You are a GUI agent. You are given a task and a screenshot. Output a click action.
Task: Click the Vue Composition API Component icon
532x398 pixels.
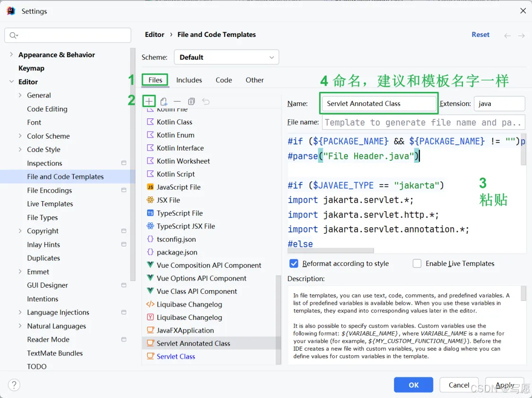coord(150,265)
